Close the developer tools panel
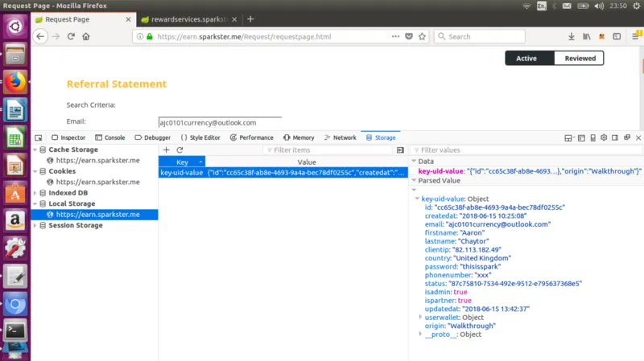This screenshot has height=361, width=644. [638, 137]
